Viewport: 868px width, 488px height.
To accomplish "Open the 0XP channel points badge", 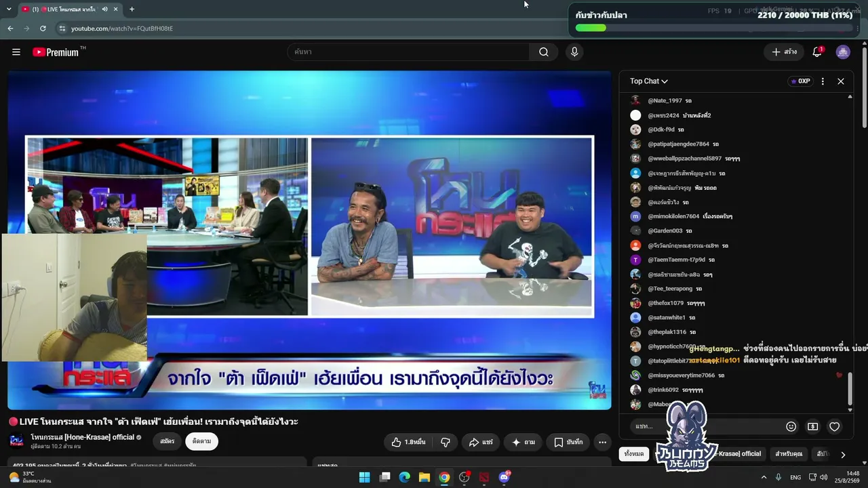I will [800, 81].
